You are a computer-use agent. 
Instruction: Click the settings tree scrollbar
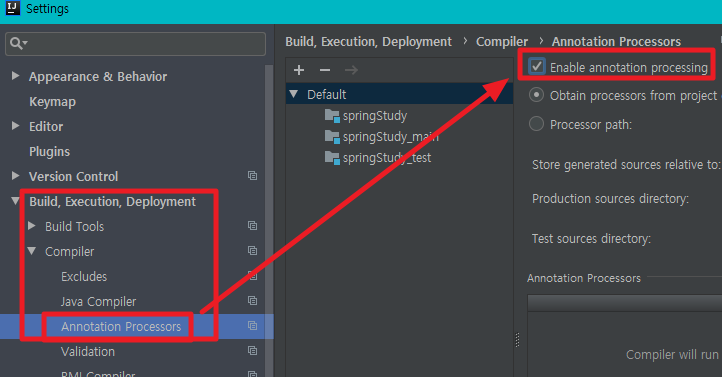coord(269,220)
